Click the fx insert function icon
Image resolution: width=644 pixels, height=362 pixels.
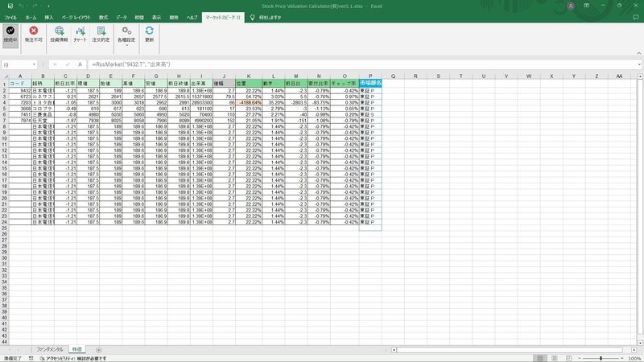[80, 64]
